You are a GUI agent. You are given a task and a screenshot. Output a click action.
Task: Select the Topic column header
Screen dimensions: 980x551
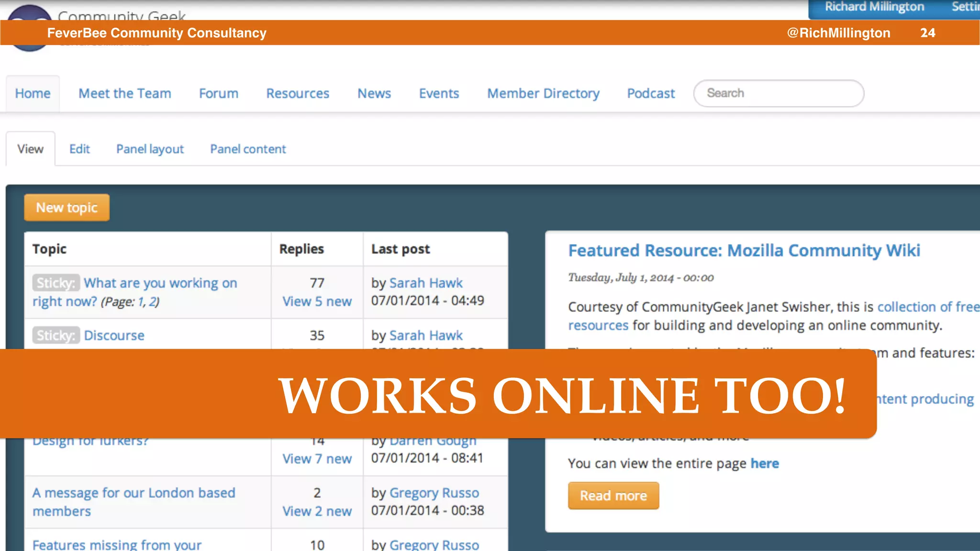tap(49, 249)
